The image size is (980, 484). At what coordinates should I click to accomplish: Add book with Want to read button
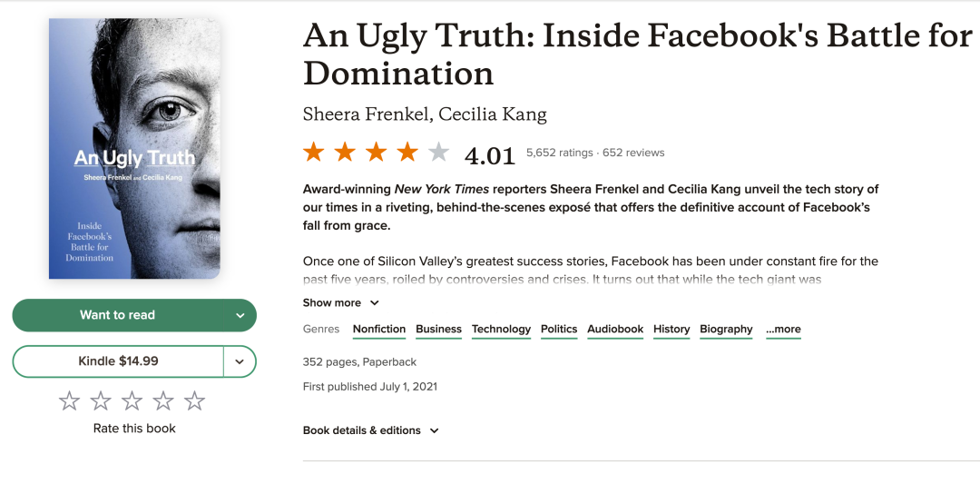[117, 315]
